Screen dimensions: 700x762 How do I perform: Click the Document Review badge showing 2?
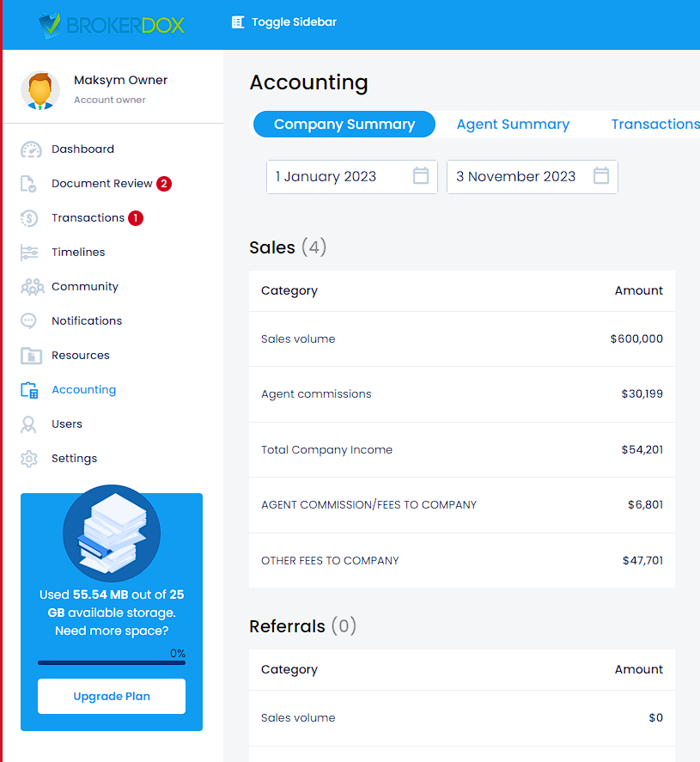(164, 184)
